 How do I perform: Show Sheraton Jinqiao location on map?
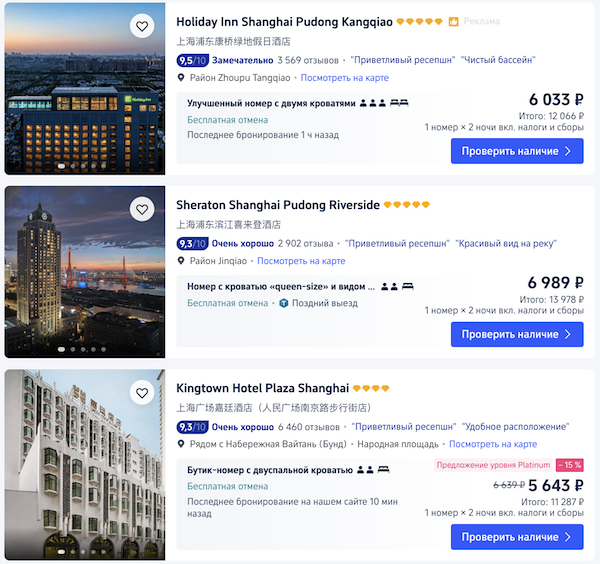click(301, 261)
